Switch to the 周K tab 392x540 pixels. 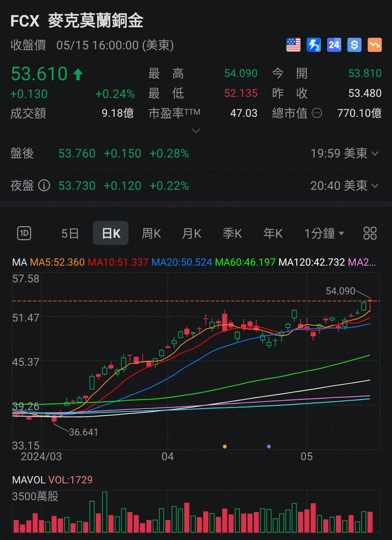151,233
